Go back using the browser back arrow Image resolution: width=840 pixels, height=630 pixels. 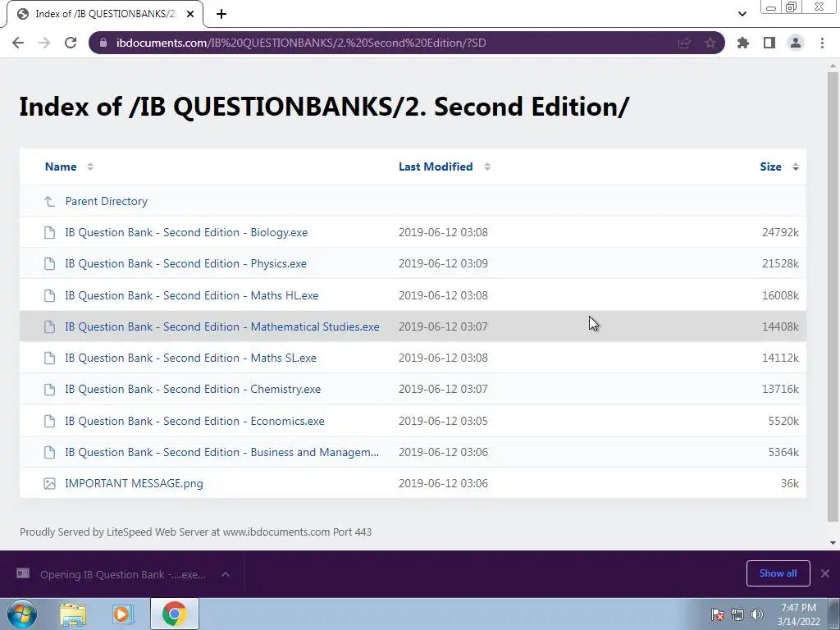coord(18,43)
